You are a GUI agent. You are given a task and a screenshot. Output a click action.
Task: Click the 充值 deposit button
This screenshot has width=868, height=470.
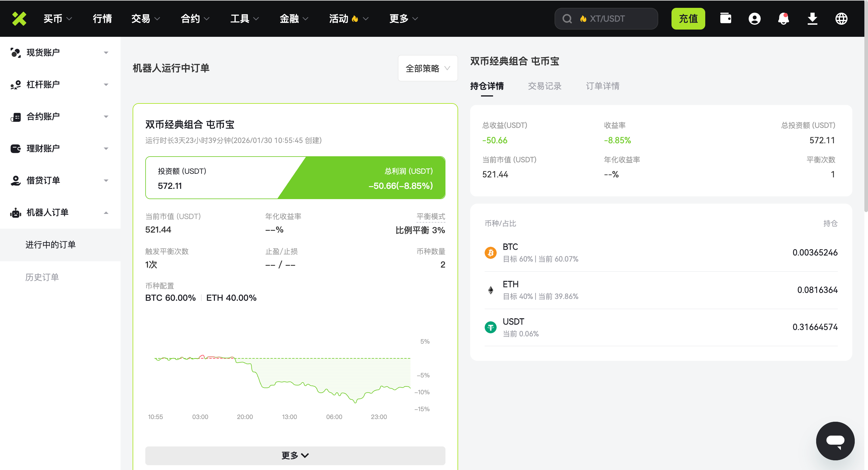point(688,18)
